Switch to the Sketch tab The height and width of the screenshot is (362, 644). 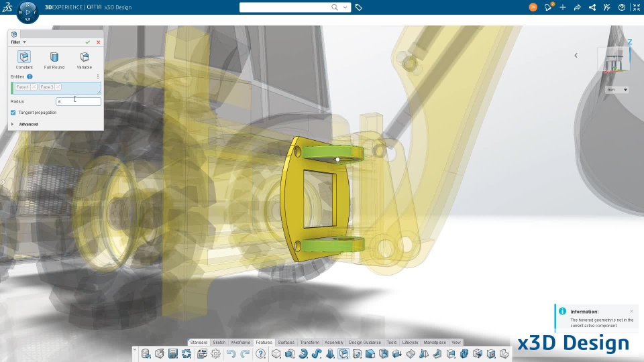219,343
